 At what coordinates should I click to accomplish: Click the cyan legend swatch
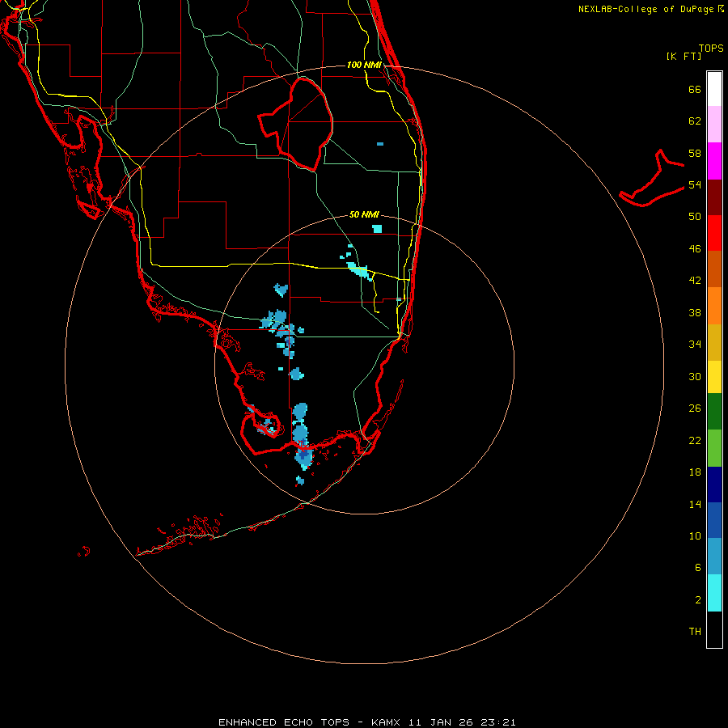point(714,593)
